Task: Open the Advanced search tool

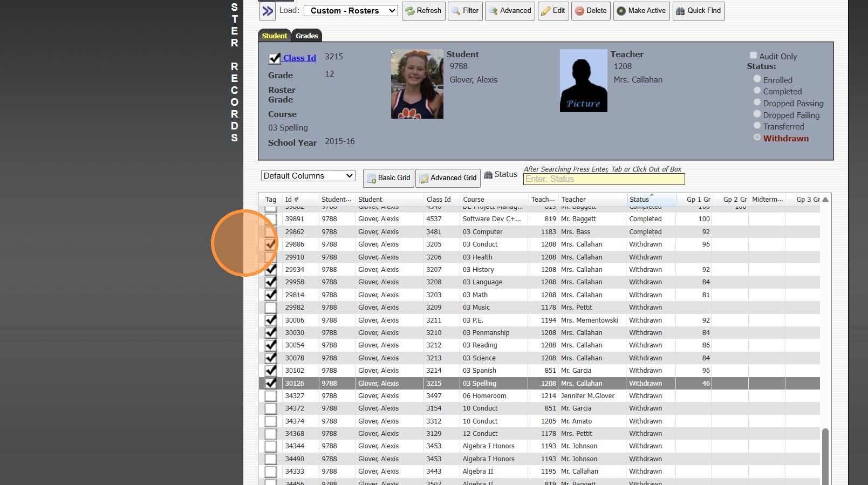Action: coord(493,11)
